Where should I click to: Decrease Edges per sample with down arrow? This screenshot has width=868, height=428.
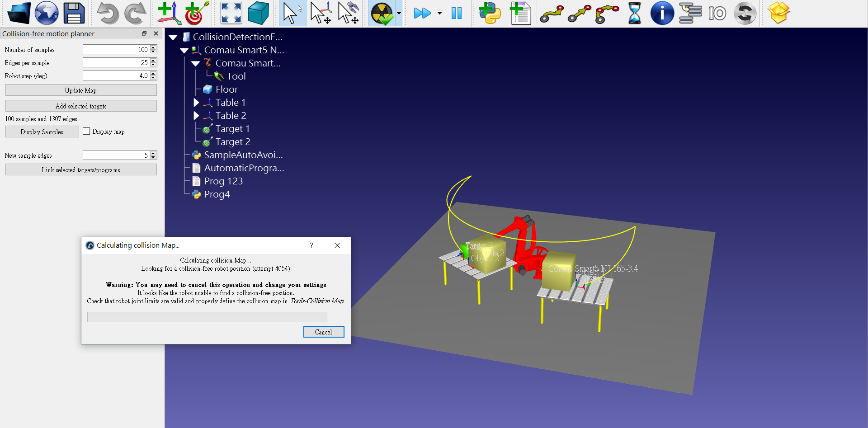(153, 65)
